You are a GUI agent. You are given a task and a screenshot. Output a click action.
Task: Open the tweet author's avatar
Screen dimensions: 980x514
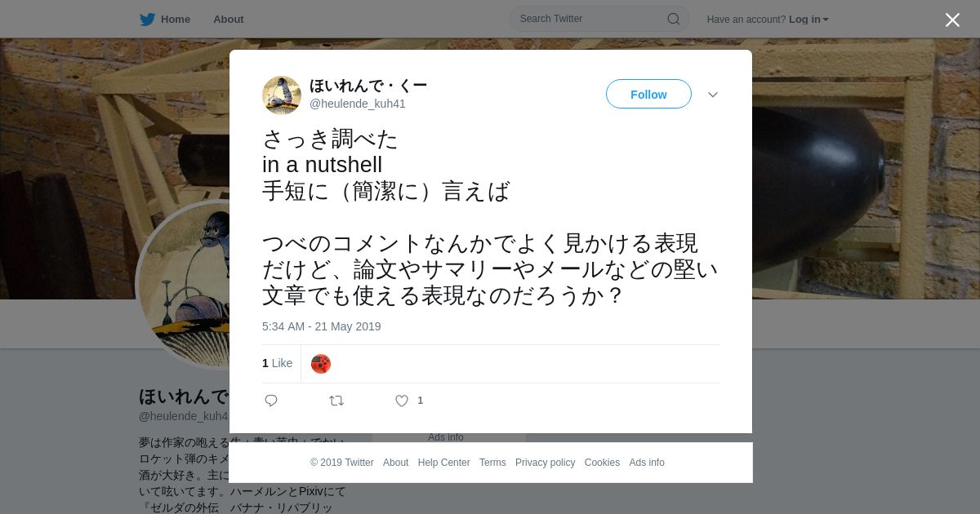point(282,95)
